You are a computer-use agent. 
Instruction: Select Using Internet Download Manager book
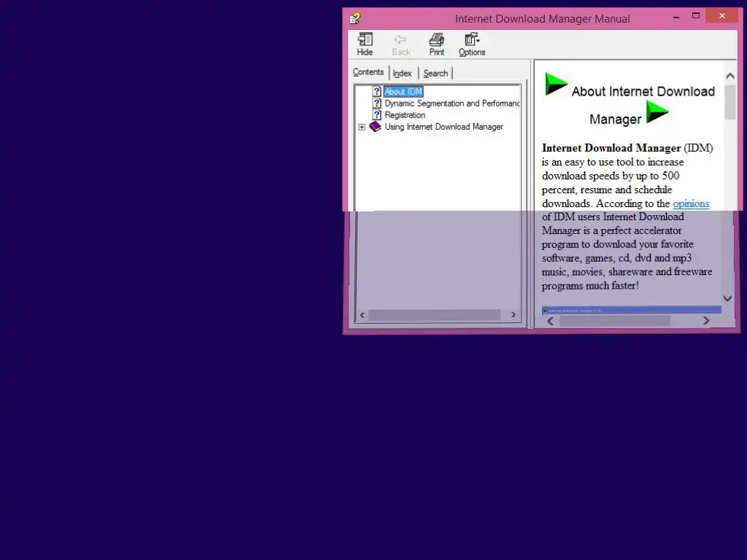[444, 127]
